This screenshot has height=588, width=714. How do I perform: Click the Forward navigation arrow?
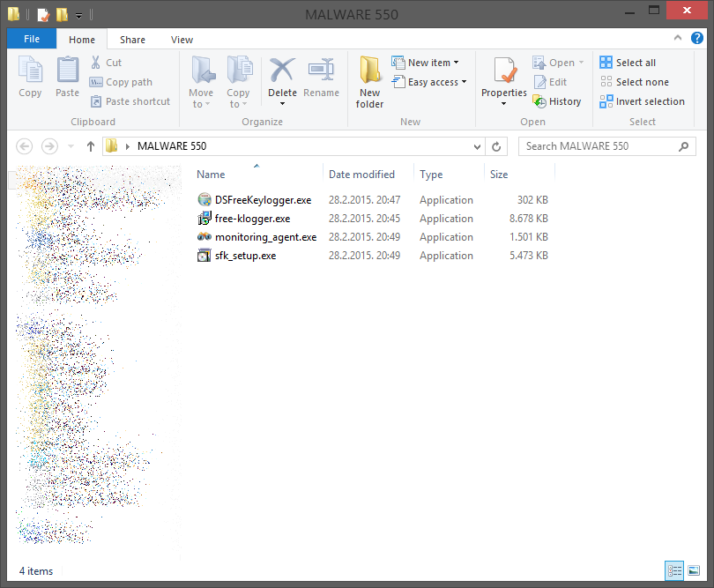coord(49,146)
